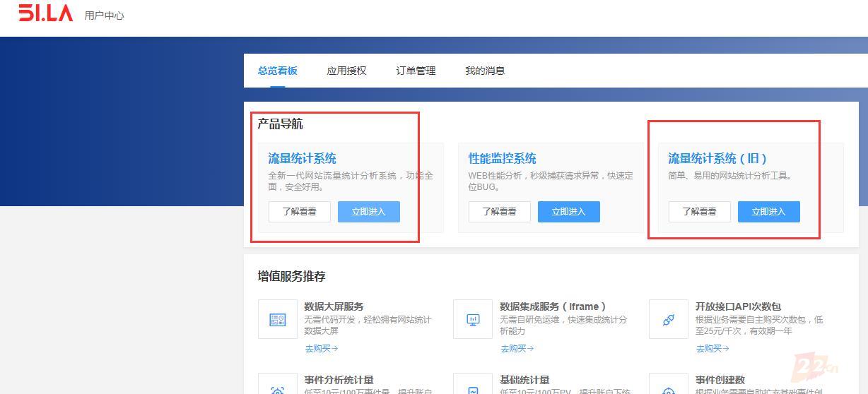Open the 性能监控系统 title link
Image resolution: width=868 pixels, height=394 pixels.
pyautogui.click(x=503, y=158)
